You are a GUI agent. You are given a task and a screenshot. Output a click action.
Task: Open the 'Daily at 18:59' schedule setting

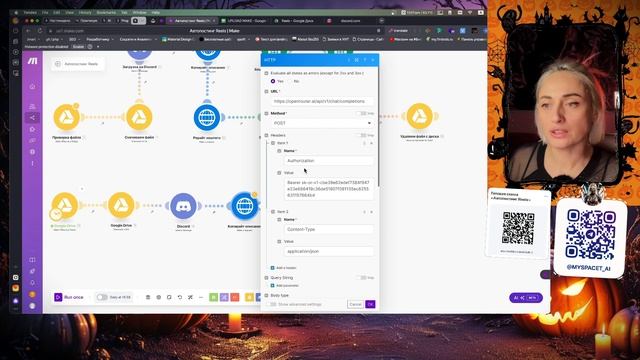(120, 297)
